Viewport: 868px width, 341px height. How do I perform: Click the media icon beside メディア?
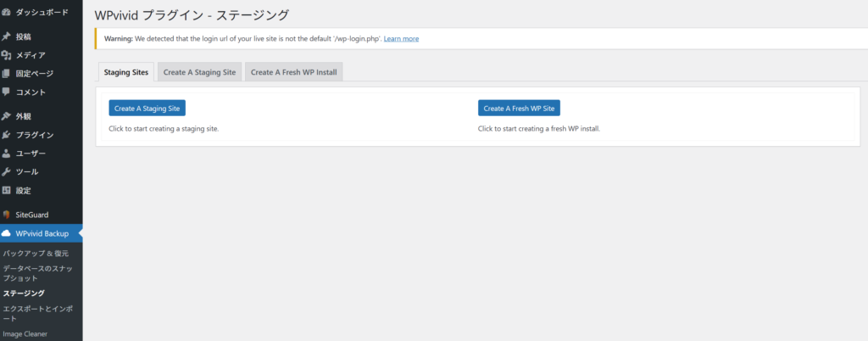[7, 55]
